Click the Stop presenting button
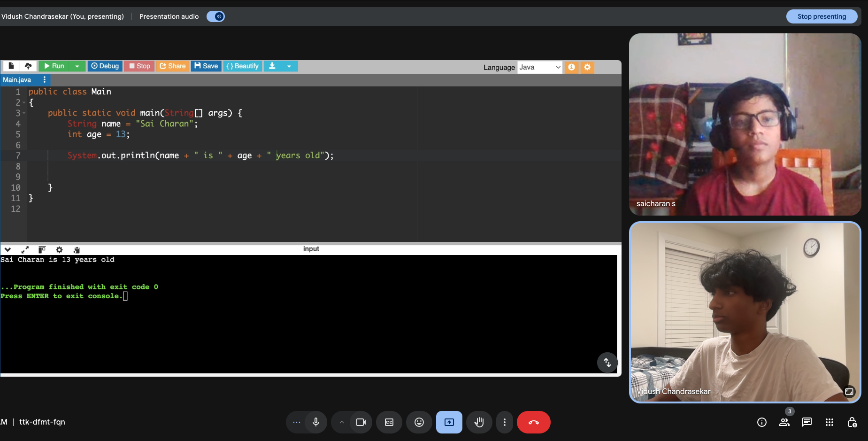This screenshot has width=868, height=441. coord(822,16)
